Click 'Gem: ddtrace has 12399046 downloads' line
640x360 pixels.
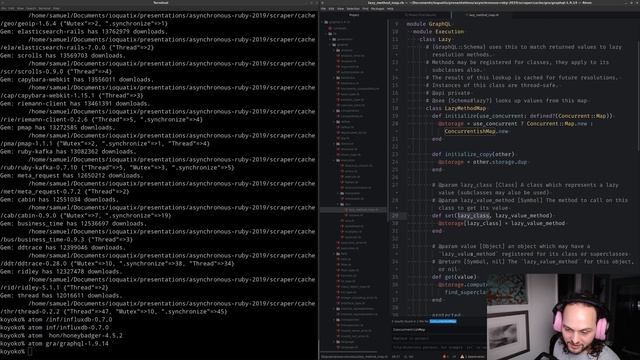coord(62,247)
